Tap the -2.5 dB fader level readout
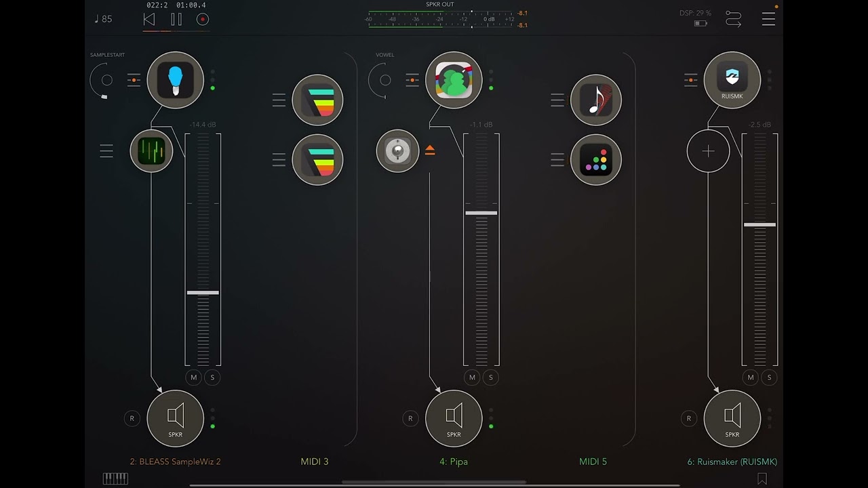 point(759,125)
